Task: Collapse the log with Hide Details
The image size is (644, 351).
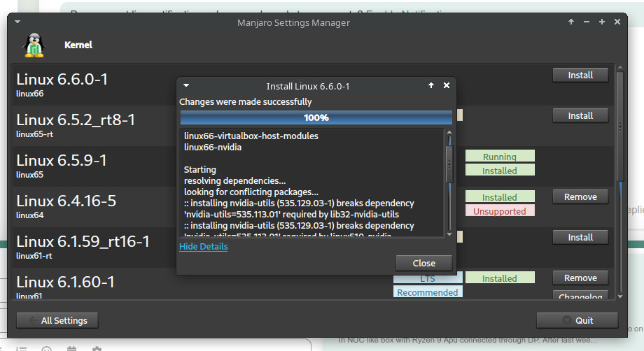Action: (x=203, y=247)
